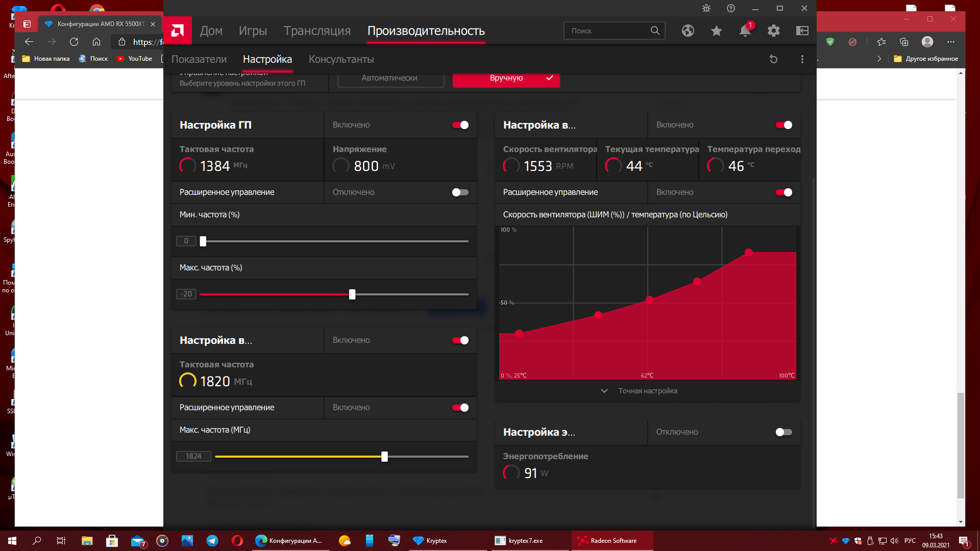Image resolution: width=980 pixels, height=551 pixels.
Task: Select the Настройка sub-tab
Action: (267, 59)
